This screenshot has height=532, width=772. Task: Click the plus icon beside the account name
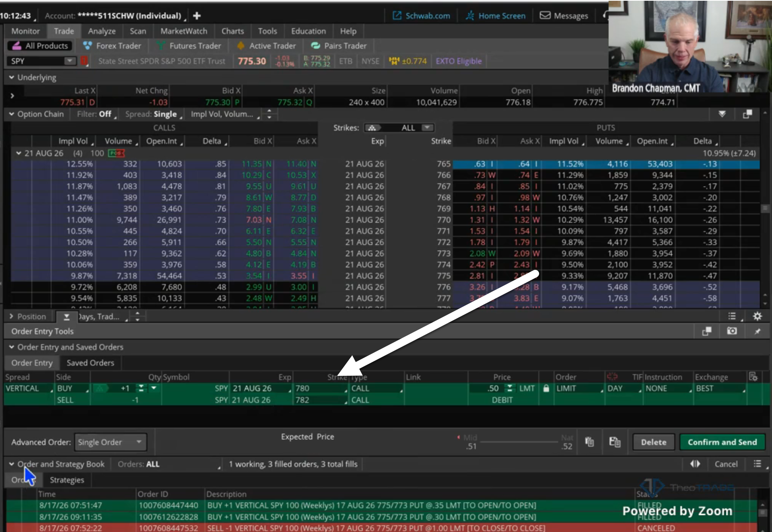(x=197, y=16)
